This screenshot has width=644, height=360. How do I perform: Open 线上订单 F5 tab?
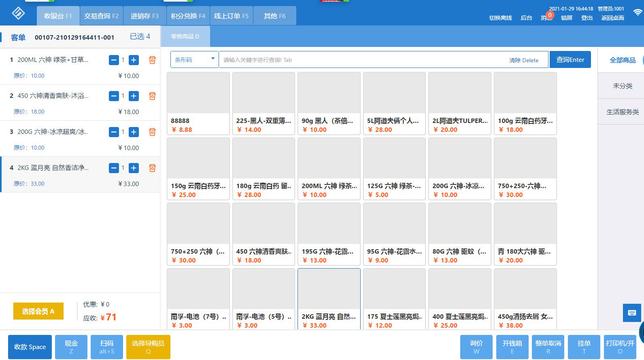coord(232,16)
